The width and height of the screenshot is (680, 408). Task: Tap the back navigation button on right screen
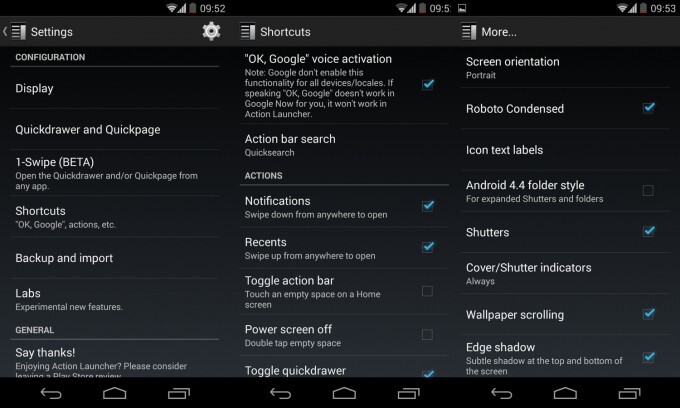click(502, 393)
